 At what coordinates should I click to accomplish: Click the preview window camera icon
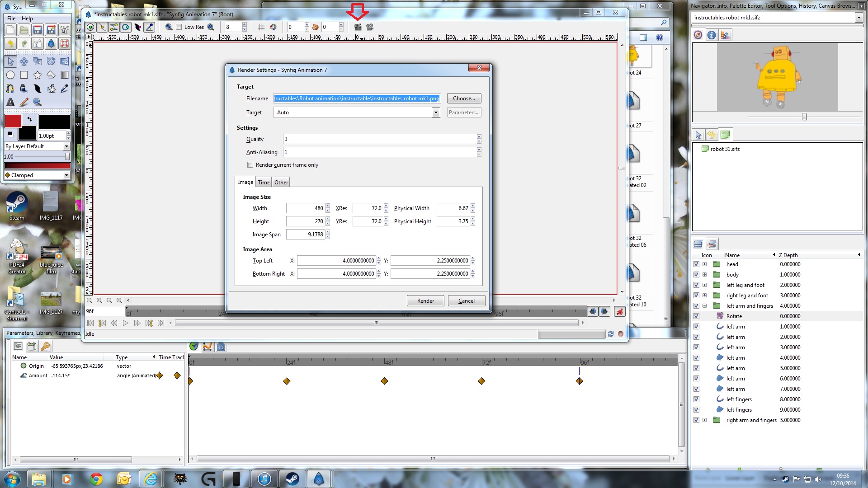[370, 27]
